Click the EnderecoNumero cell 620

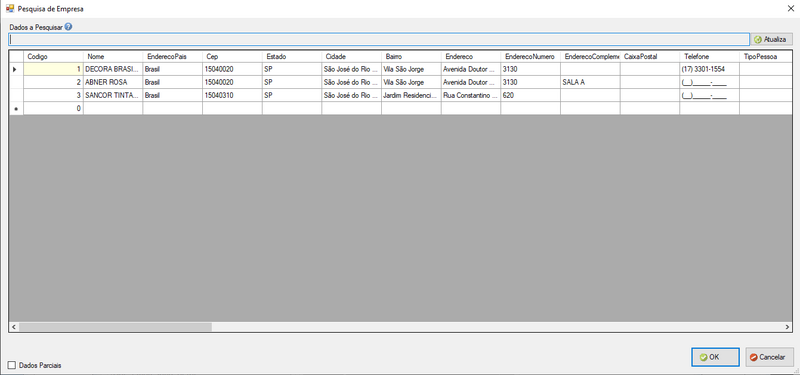531,95
